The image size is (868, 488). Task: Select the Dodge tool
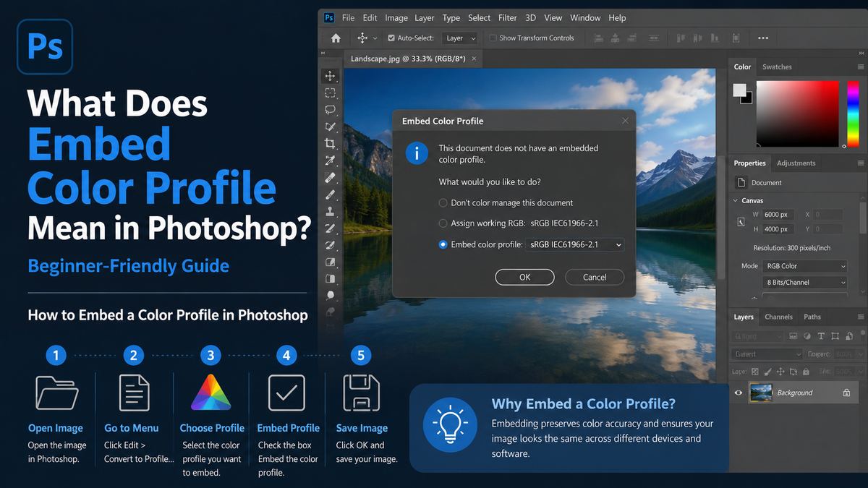330,295
